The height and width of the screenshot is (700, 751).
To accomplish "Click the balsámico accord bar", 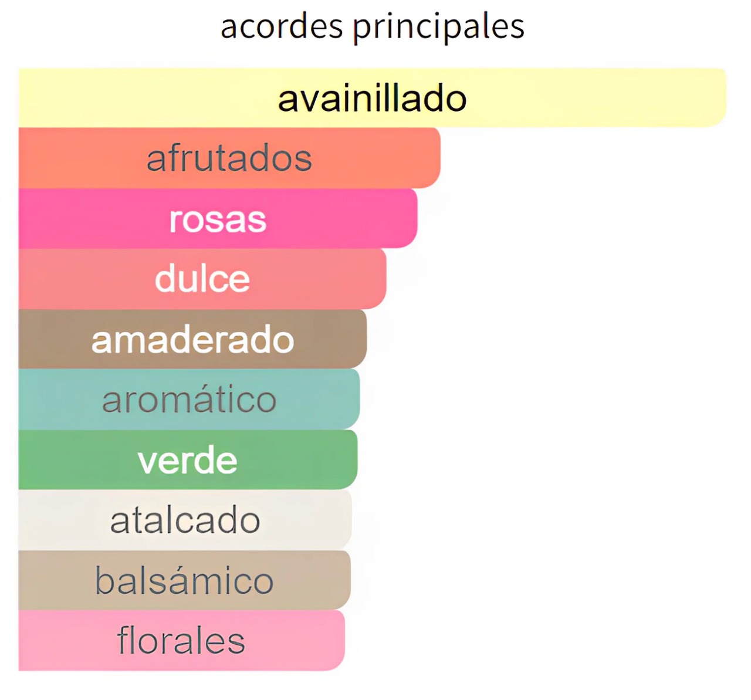I will coord(184,581).
